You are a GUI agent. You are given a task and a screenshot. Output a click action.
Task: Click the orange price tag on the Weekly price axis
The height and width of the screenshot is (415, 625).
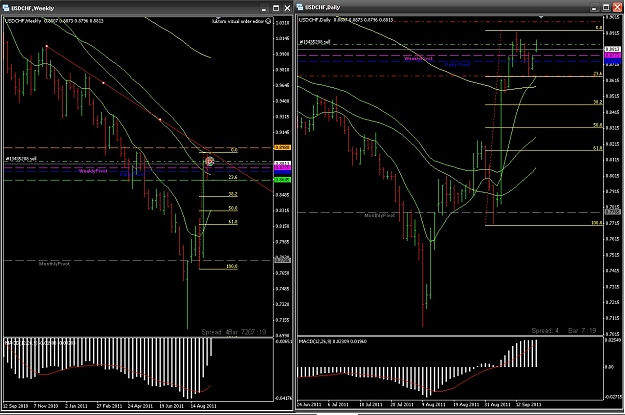[x=282, y=148]
